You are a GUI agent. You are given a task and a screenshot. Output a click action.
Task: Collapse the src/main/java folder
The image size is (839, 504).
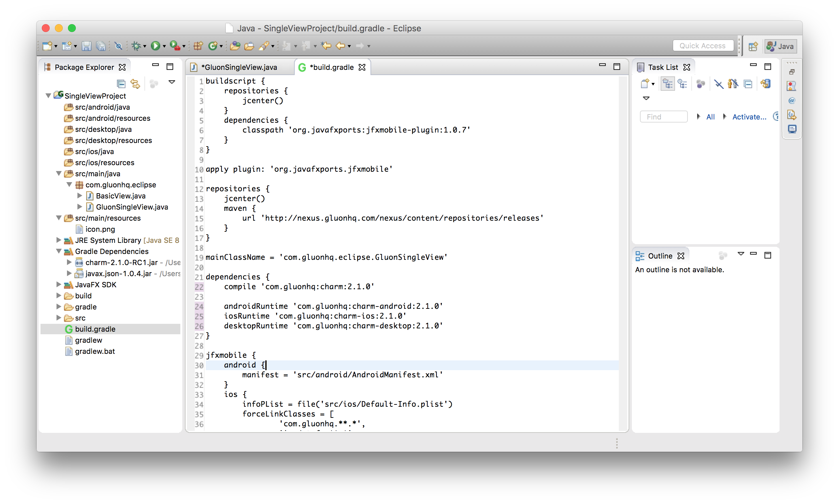pyautogui.click(x=59, y=174)
